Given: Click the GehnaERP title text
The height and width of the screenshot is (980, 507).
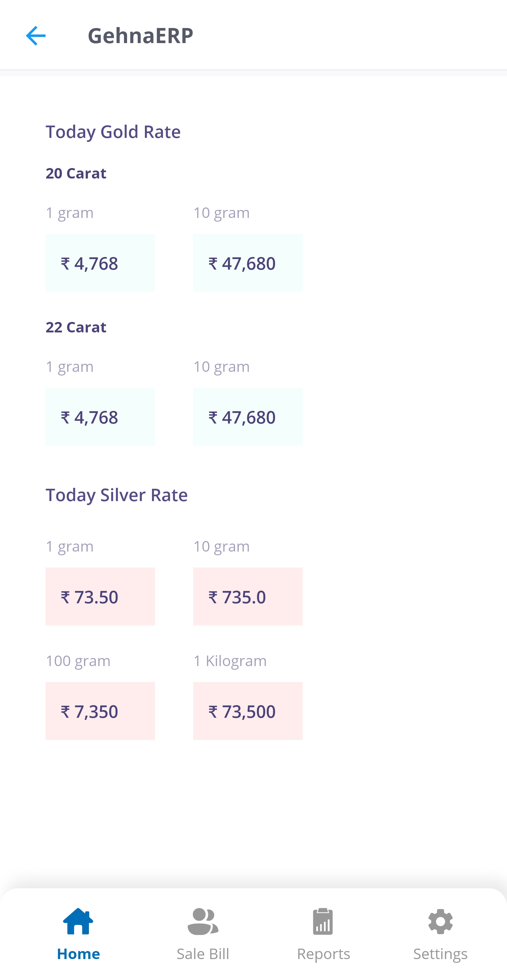Looking at the screenshot, I should pos(140,35).
